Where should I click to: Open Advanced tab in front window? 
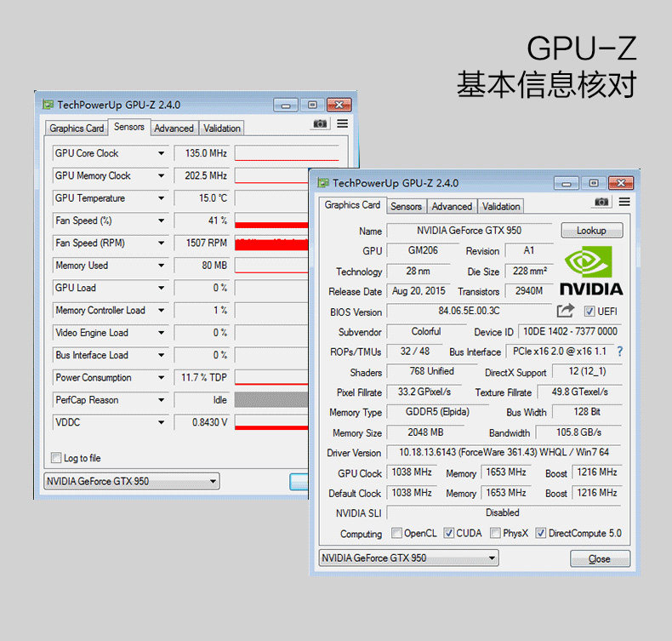point(452,206)
